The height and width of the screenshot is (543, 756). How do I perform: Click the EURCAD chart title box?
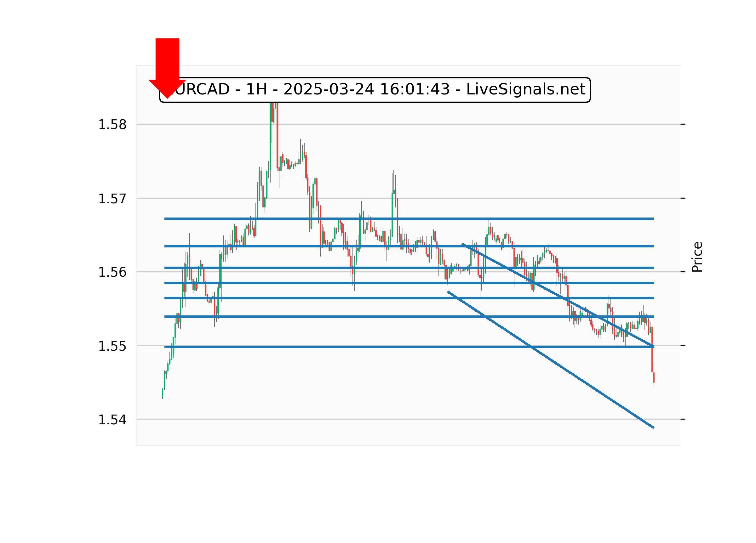[x=375, y=90]
